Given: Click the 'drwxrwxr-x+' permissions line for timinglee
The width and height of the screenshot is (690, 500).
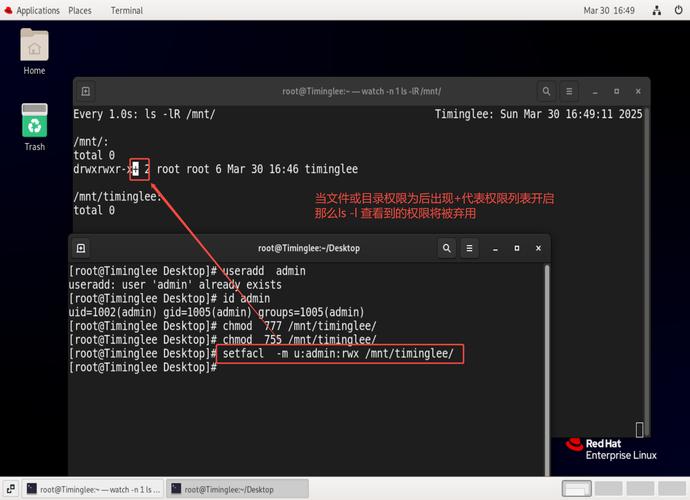Looking at the screenshot, I should click(x=216, y=169).
